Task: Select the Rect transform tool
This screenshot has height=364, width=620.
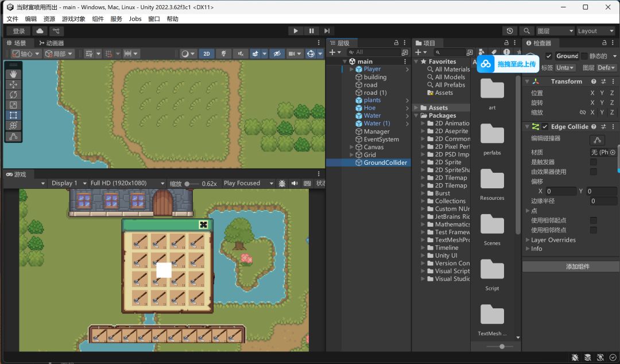Action: click(x=13, y=115)
